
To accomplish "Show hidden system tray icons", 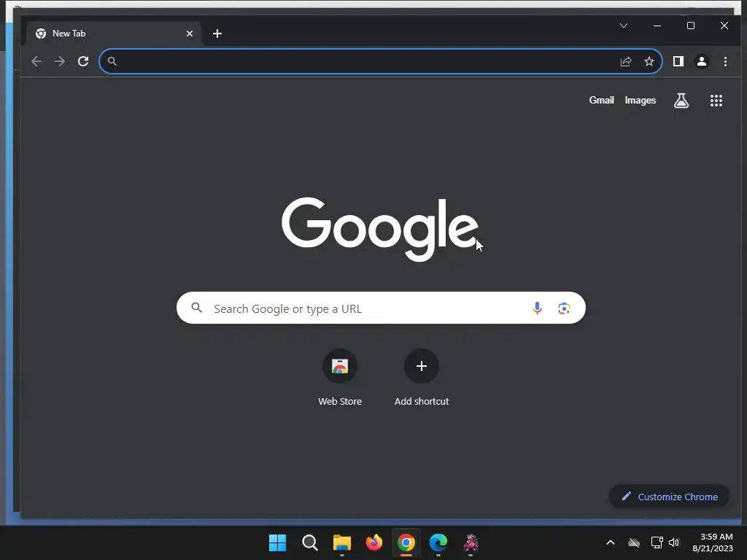I will 611,542.
